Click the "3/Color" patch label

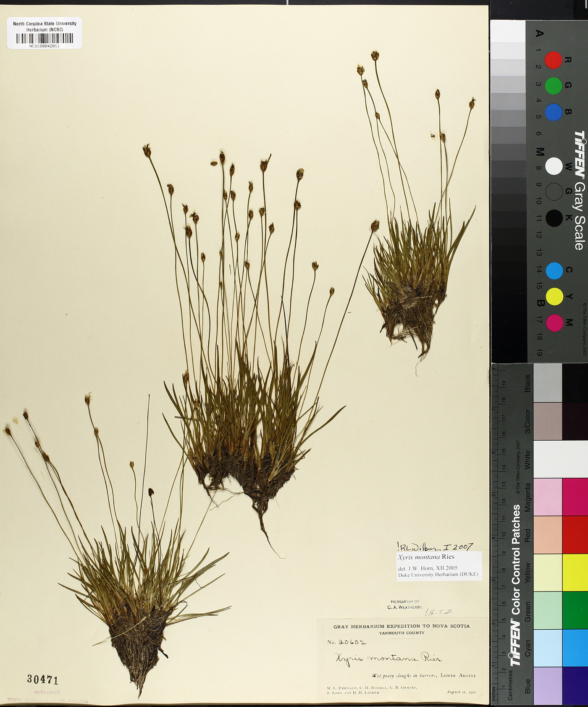pyautogui.click(x=528, y=421)
